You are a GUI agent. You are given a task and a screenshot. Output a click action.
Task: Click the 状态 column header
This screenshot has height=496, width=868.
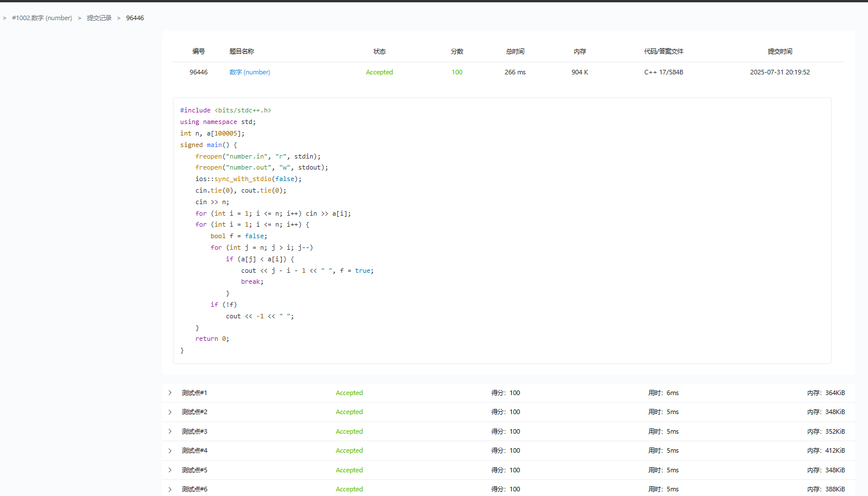379,51
